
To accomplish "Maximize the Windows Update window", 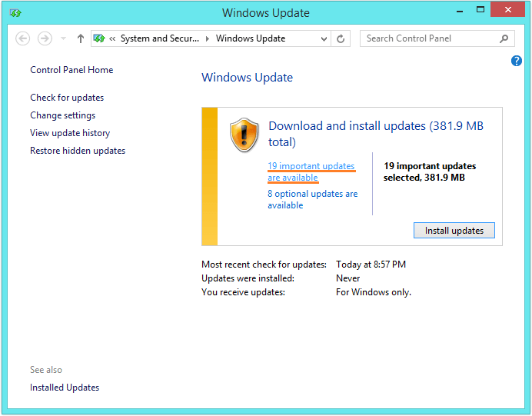I will coord(480,10).
